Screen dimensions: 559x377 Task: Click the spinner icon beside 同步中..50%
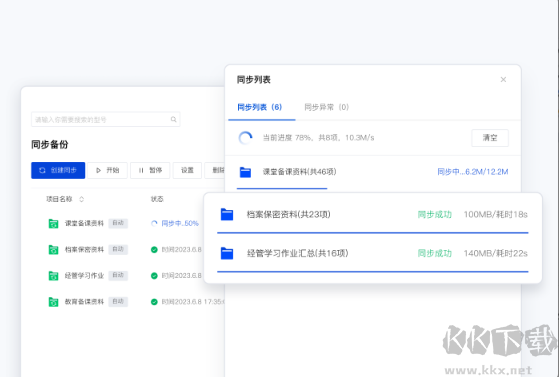coord(154,224)
